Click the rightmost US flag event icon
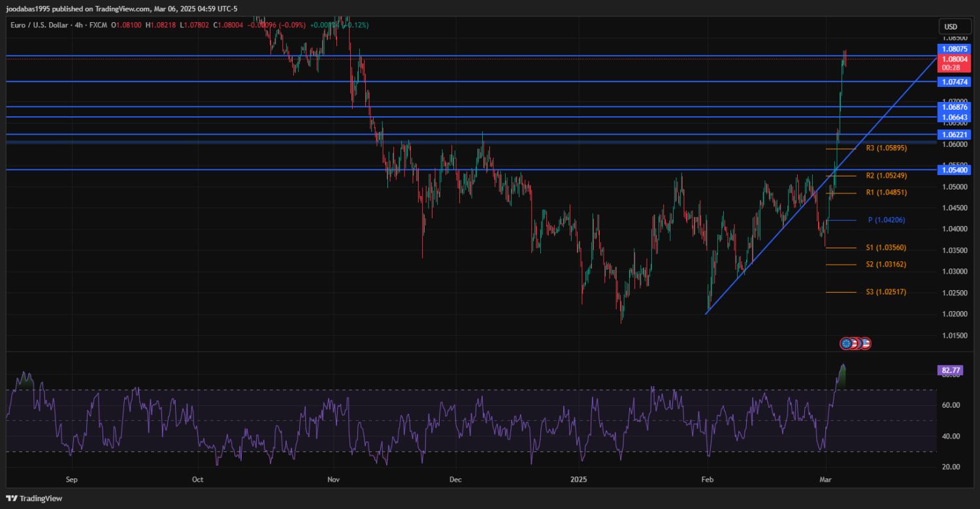This screenshot has width=980, height=509. [866, 343]
